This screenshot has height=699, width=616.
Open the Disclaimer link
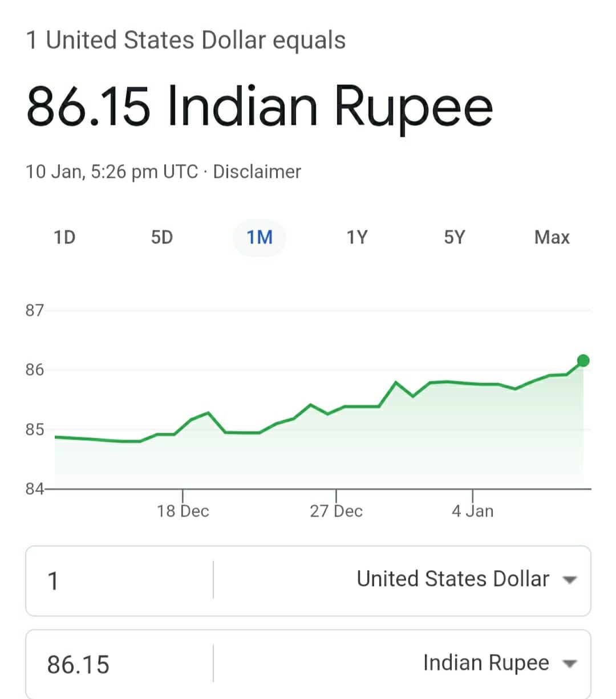click(257, 172)
